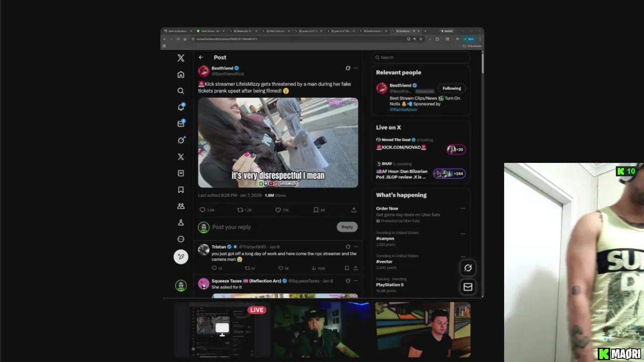Select right streamer webcam thumbnail

coord(423,330)
